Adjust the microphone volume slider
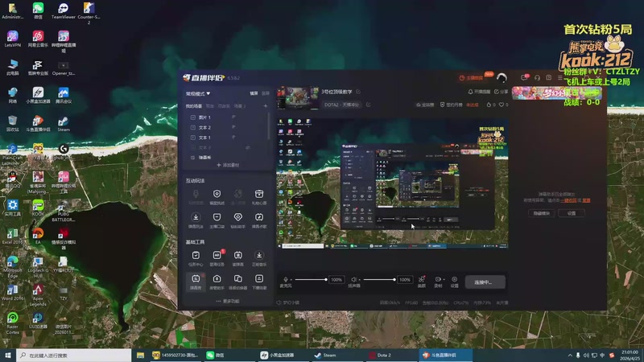644x362 pixels. pyautogui.click(x=311, y=279)
